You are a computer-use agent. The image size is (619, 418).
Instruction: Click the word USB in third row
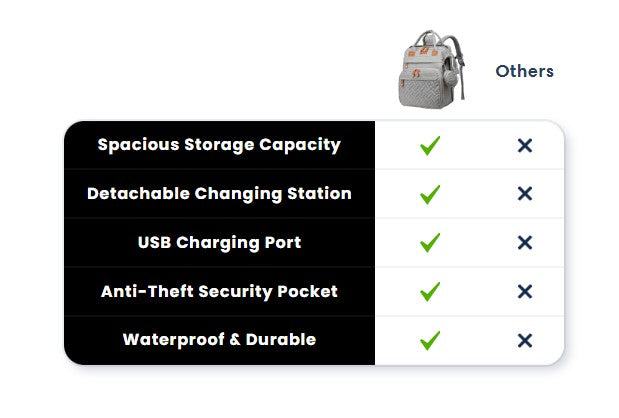coord(154,242)
